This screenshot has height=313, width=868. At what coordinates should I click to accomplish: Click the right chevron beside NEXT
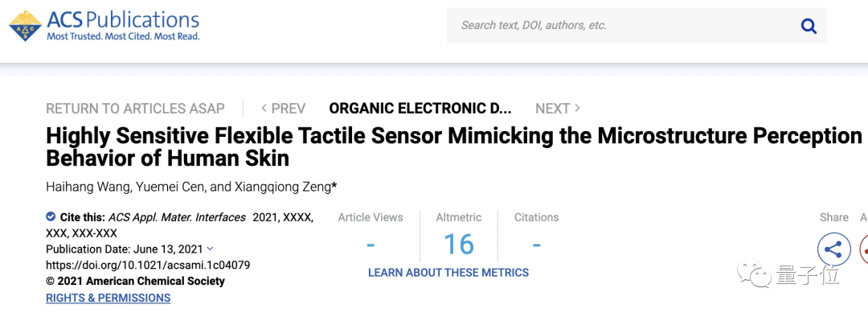(x=577, y=108)
